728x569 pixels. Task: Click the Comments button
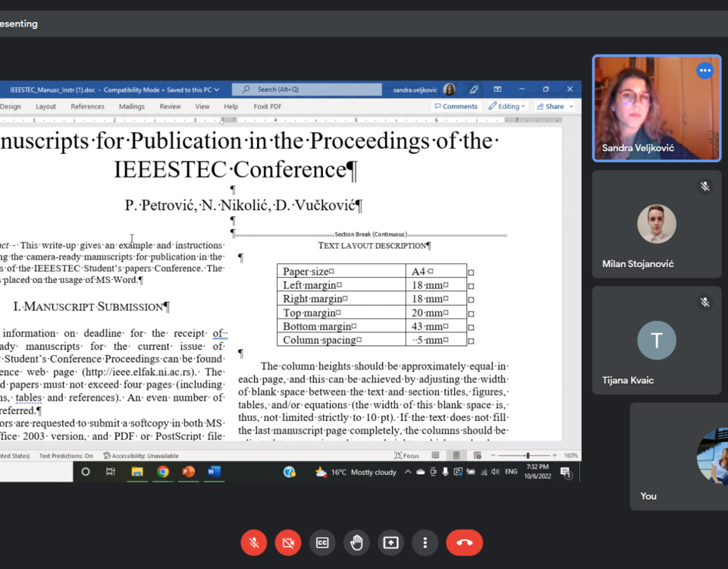pos(456,107)
